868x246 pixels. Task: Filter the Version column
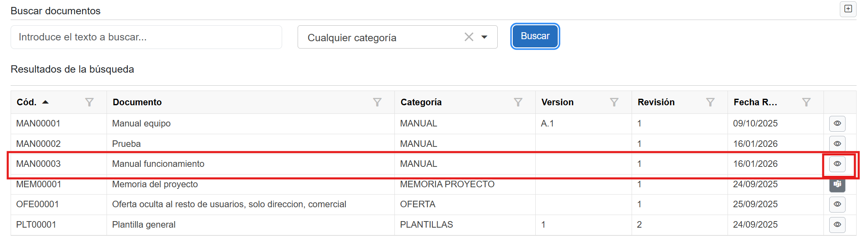click(614, 102)
